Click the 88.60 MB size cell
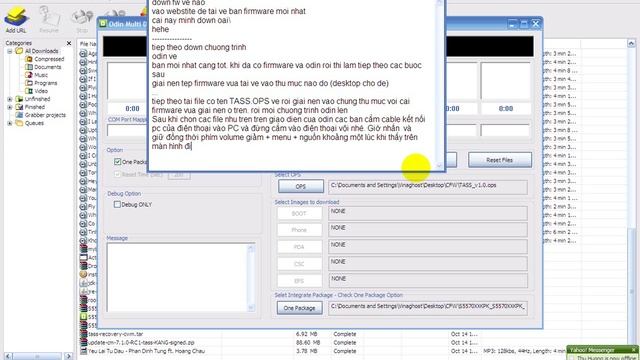The height and width of the screenshot is (360, 640). [308, 342]
